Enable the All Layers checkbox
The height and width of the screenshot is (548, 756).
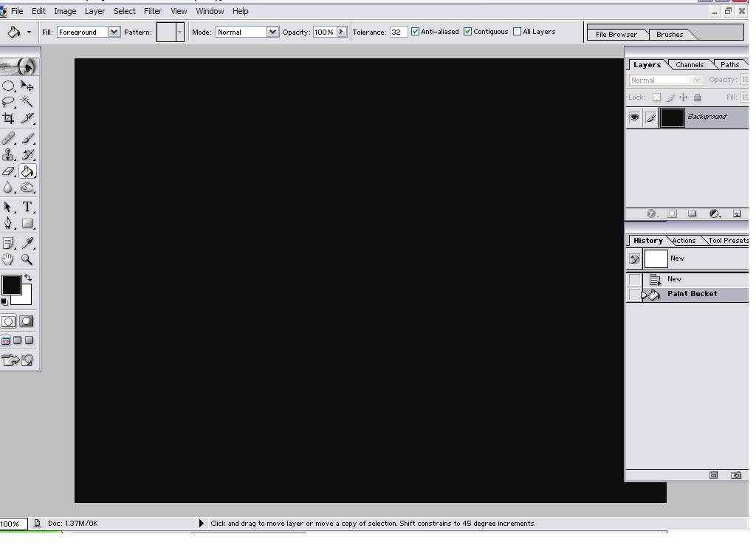[517, 32]
